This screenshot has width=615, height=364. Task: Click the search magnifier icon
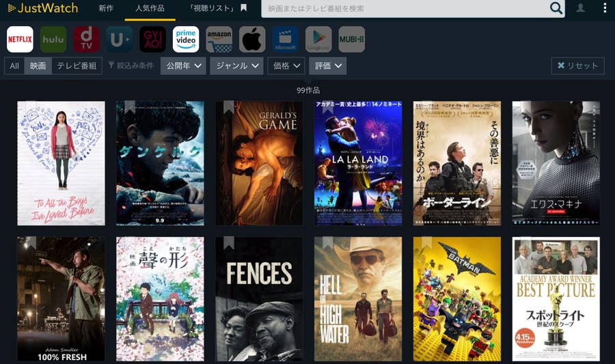point(556,8)
